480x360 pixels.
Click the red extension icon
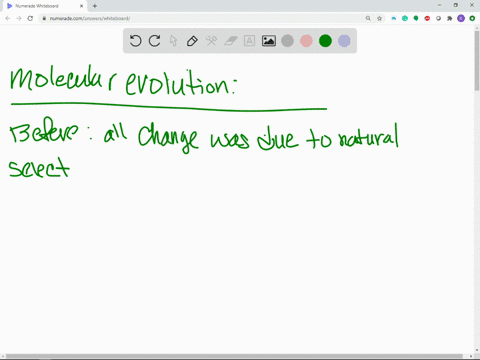pyautogui.click(x=427, y=18)
